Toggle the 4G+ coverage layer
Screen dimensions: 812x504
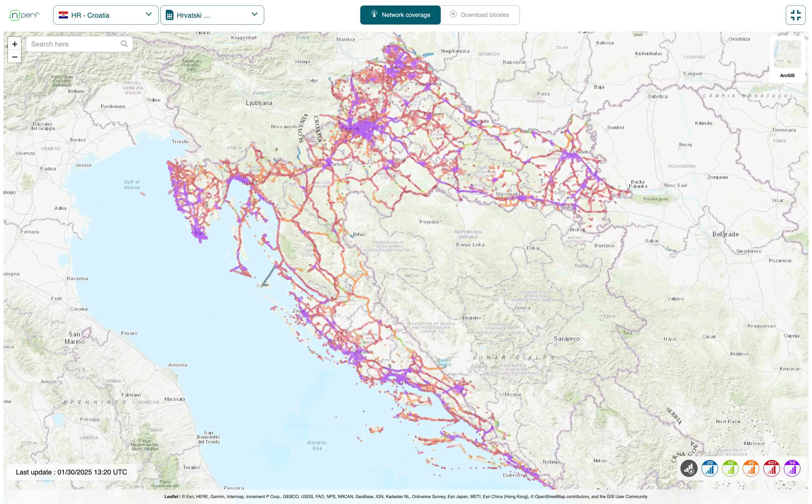[x=772, y=468]
